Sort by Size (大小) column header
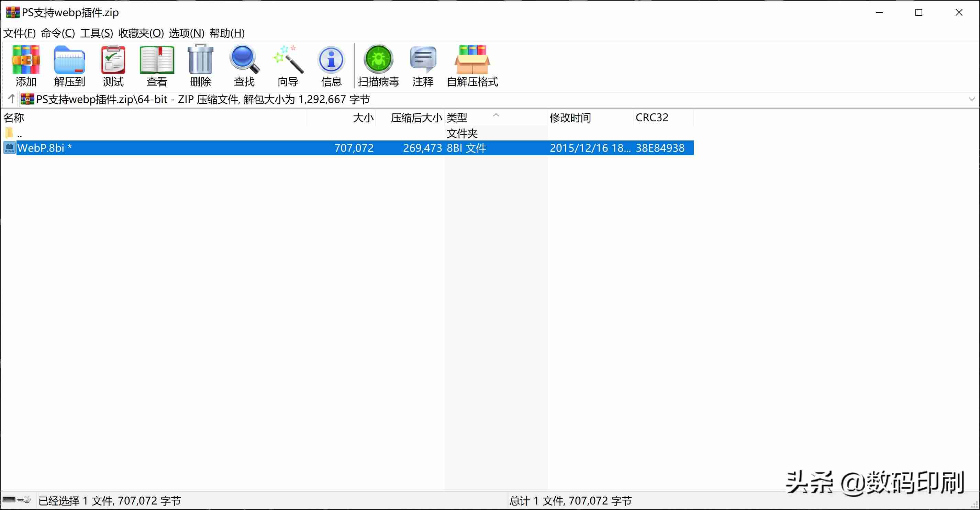 coord(341,117)
